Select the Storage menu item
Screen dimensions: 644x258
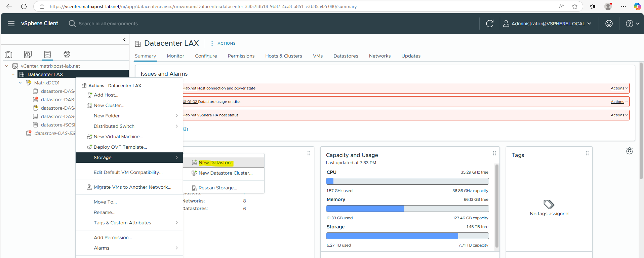point(129,157)
